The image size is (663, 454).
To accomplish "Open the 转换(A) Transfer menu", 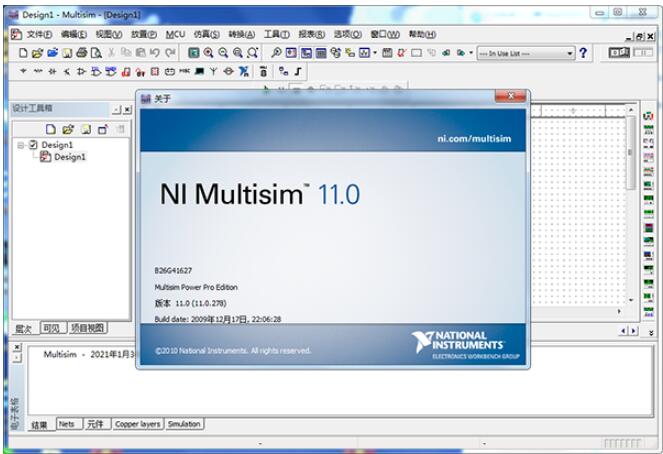I will (241, 35).
